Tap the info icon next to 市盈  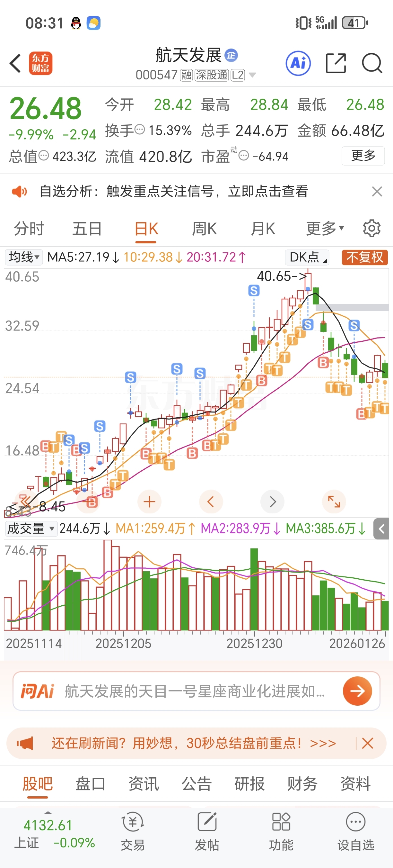coord(243,156)
